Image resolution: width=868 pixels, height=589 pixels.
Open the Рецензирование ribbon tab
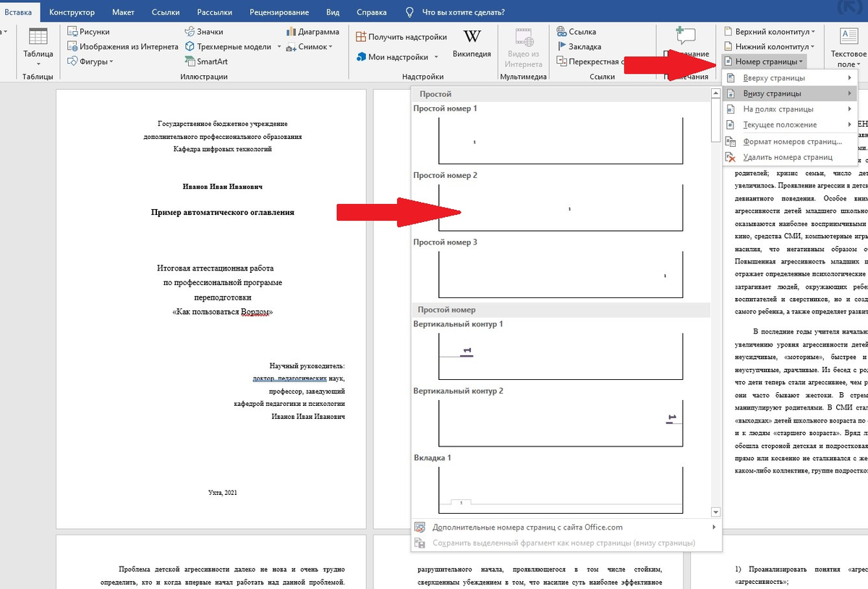(x=279, y=12)
